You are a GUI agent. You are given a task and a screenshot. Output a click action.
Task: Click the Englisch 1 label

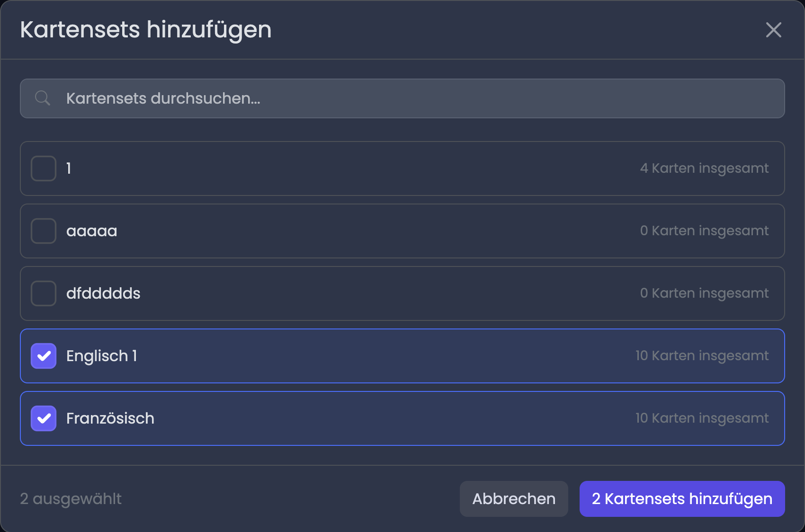102,356
